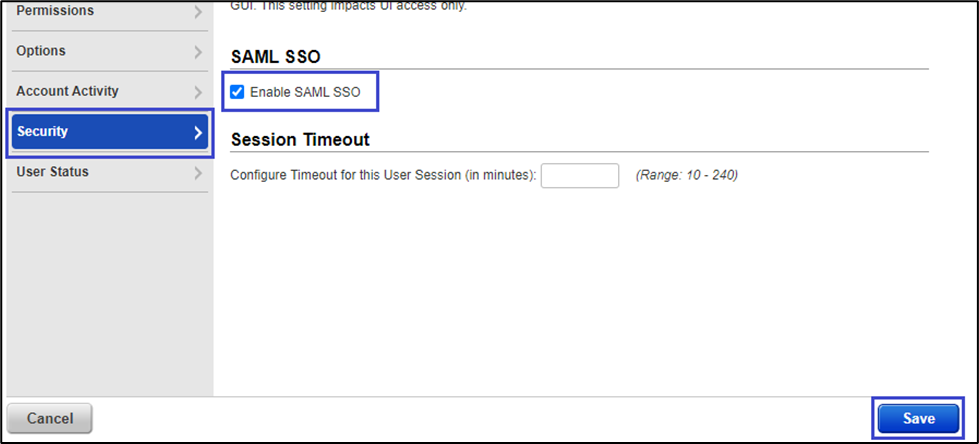Click the Range 10 - 240 hint text
This screenshot has width=979, height=444.
(x=686, y=175)
